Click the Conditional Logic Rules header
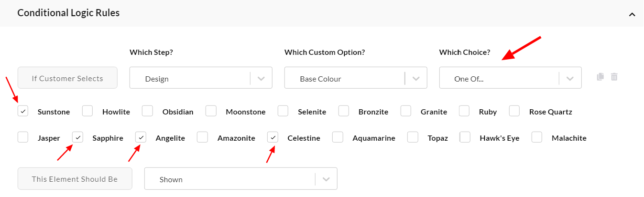Image resolution: width=644 pixels, height=197 pixels. [x=68, y=13]
